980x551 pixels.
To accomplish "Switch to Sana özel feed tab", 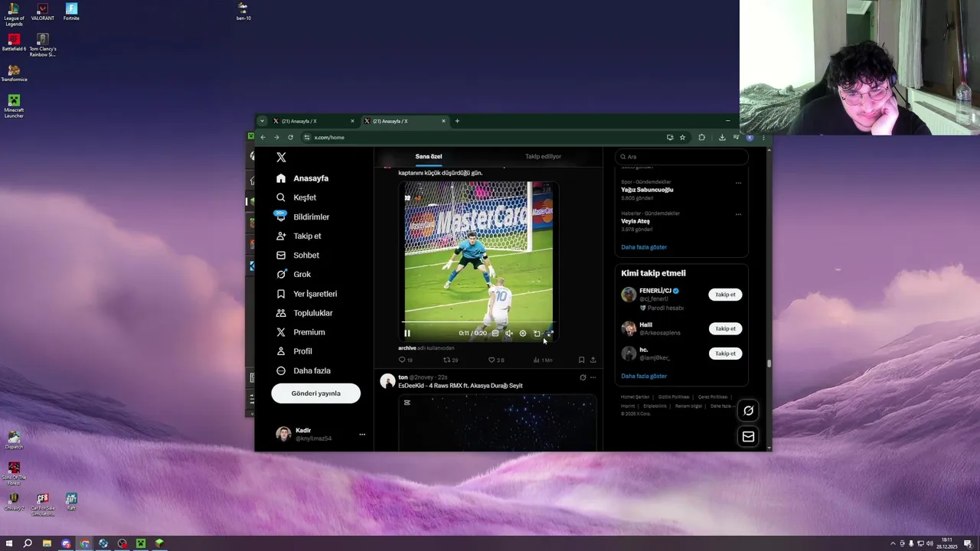I will pyautogui.click(x=429, y=156).
